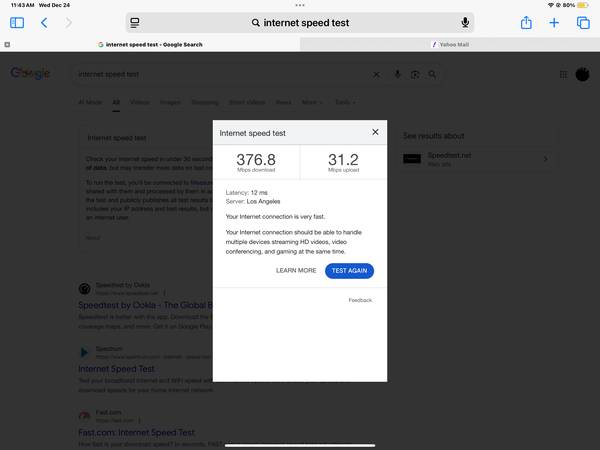Expand the Speedtest.net result chevron
This screenshot has width=600, height=450.
coord(545,159)
